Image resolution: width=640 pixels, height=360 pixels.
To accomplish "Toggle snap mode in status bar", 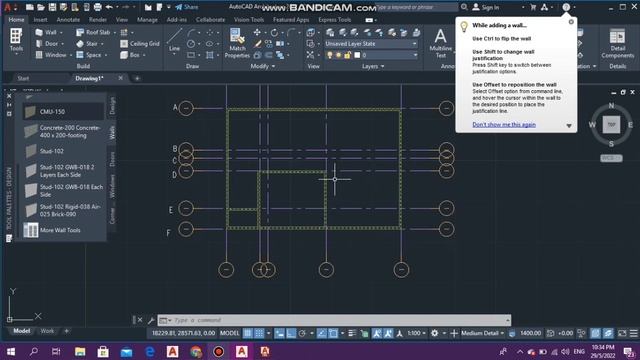I will (x=259, y=333).
